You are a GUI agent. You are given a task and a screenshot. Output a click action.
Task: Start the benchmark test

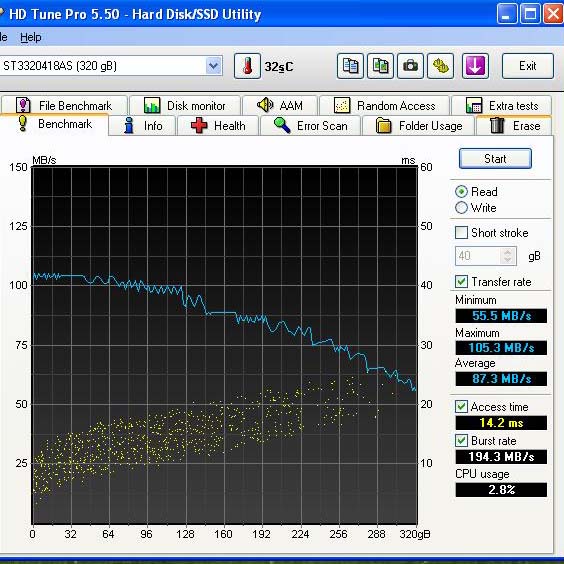click(495, 159)
